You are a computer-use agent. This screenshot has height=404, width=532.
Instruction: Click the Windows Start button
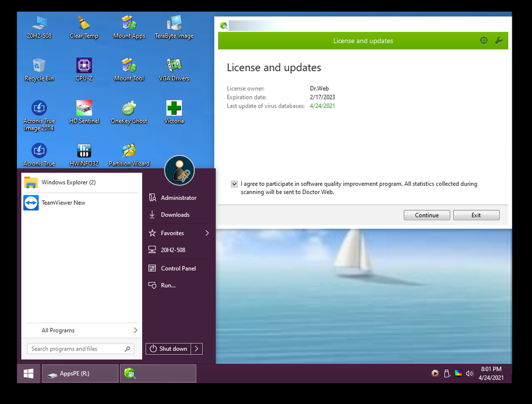(x=28, y=373)
